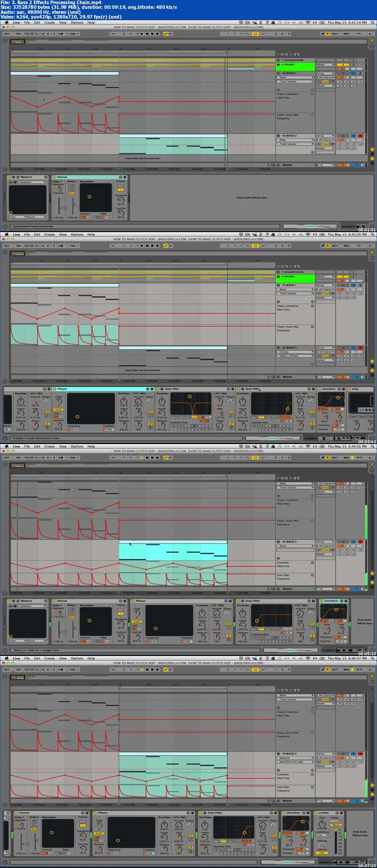Toggle Phaser Earth mode in the 00:03:42 frame
The width and height of the screenshot is (377, 868).
click(x=58, y=409)
